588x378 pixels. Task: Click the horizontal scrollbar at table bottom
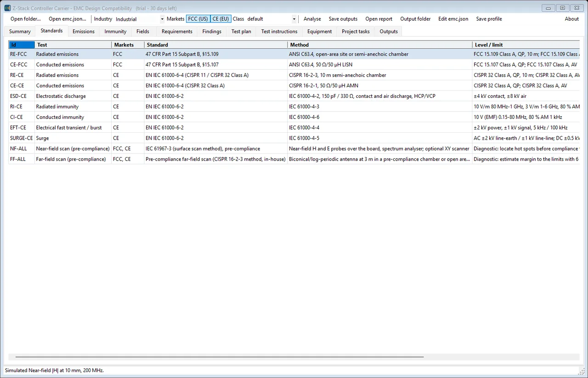pos(219,356)
